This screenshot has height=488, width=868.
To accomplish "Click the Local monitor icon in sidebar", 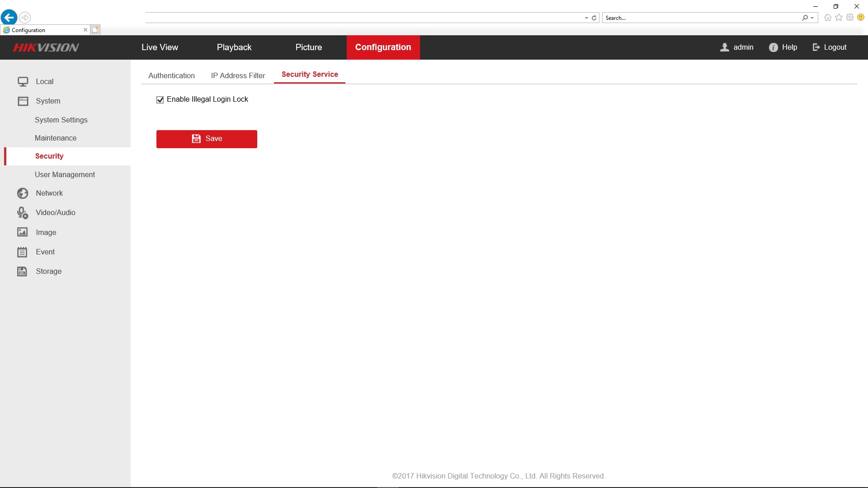I will pyautogui.click(x=23, y=82).
